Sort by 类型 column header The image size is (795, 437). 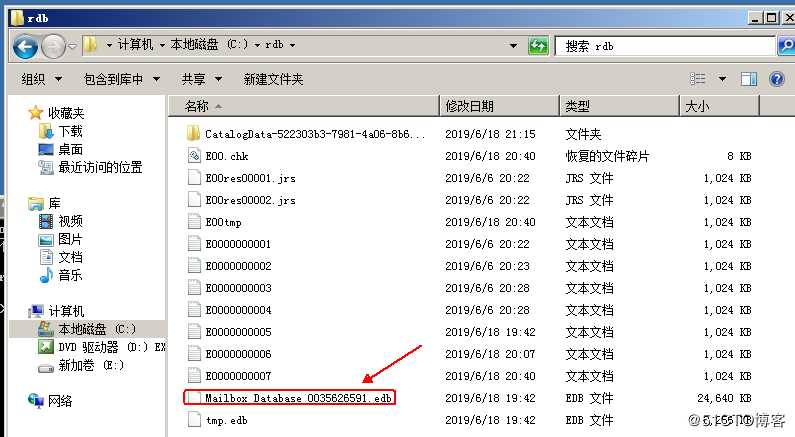pos(619,106)
